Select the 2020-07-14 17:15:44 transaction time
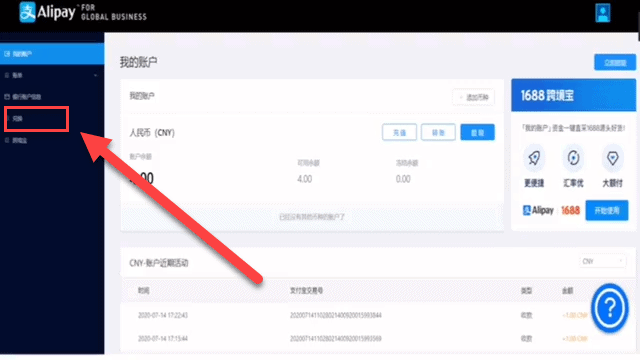 (163, 338)
